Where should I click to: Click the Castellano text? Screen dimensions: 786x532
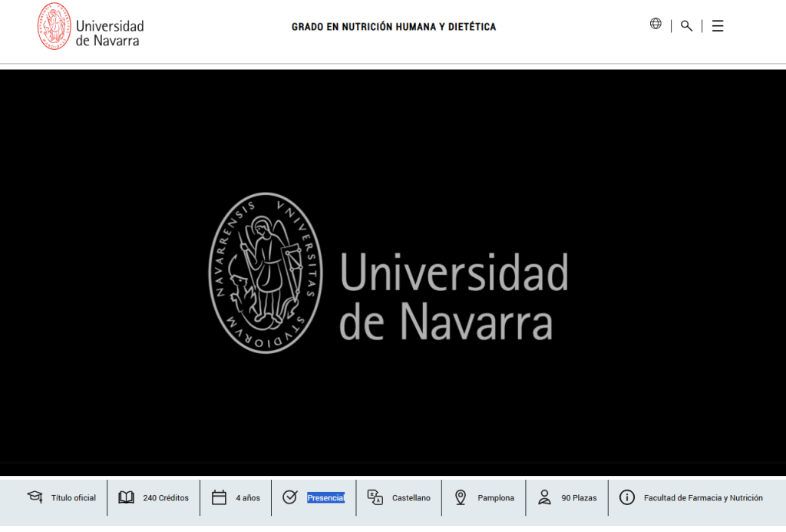[411, 498]
